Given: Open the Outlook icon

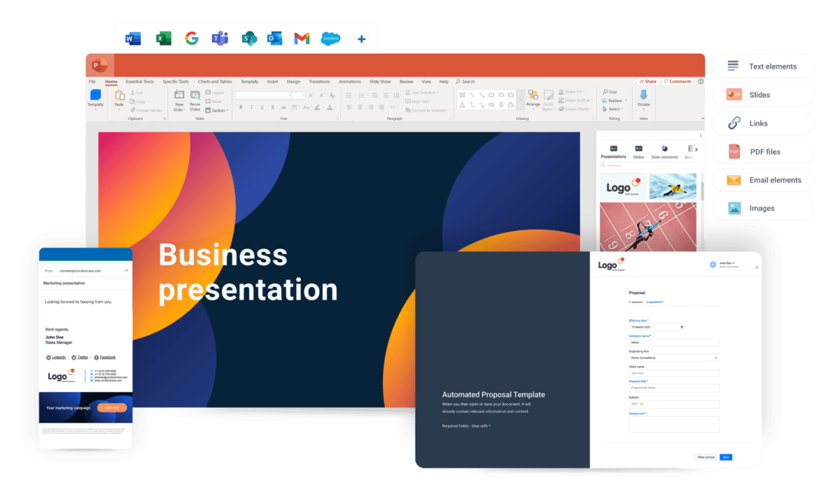Looking at the screenshot, I should 274,38.
